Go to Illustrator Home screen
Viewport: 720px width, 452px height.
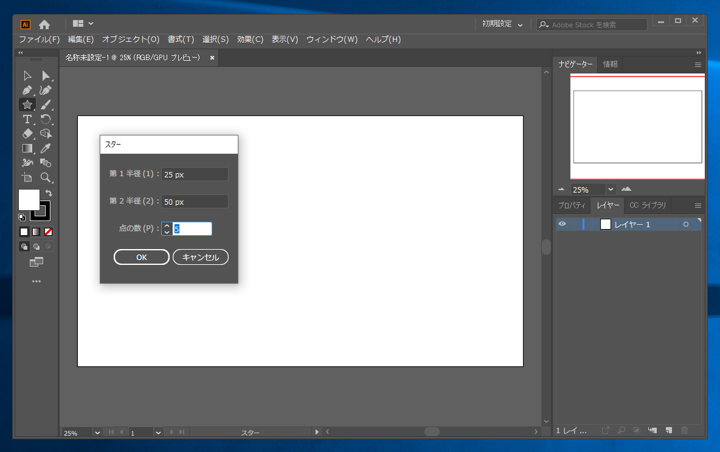[45, 24]
